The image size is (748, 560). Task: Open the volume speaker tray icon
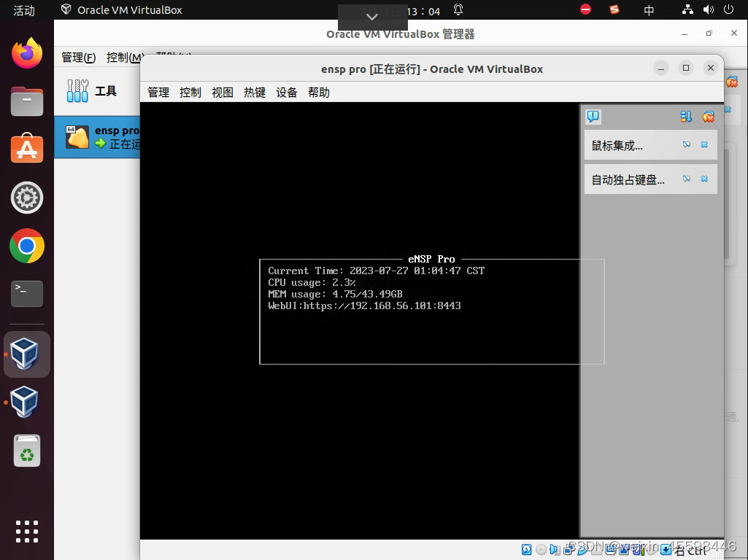[x=709, y=9]
